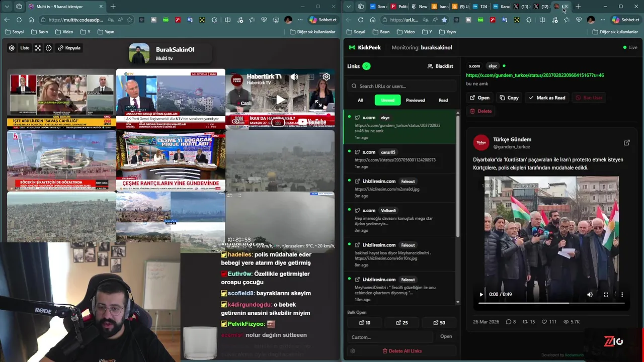Bulk open 50 links

(439, 323)
